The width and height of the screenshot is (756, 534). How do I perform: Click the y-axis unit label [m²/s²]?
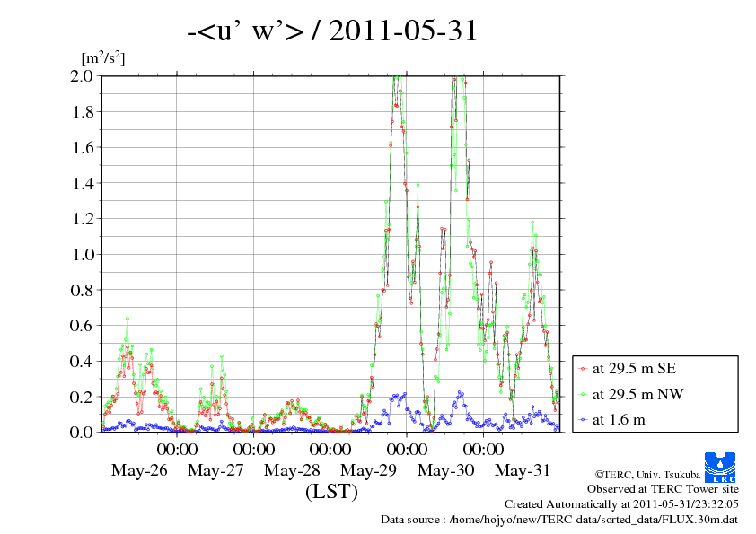[103, 58]
